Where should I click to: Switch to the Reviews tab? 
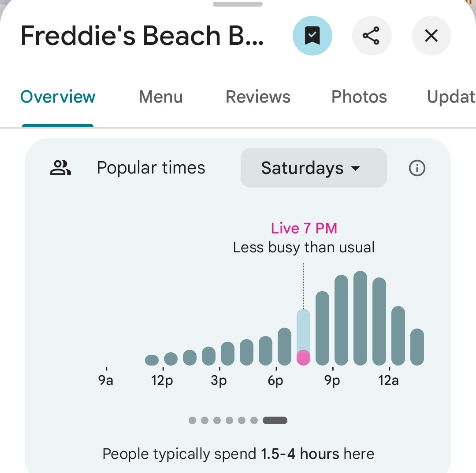pyautogui.click(x=258, y=97)
